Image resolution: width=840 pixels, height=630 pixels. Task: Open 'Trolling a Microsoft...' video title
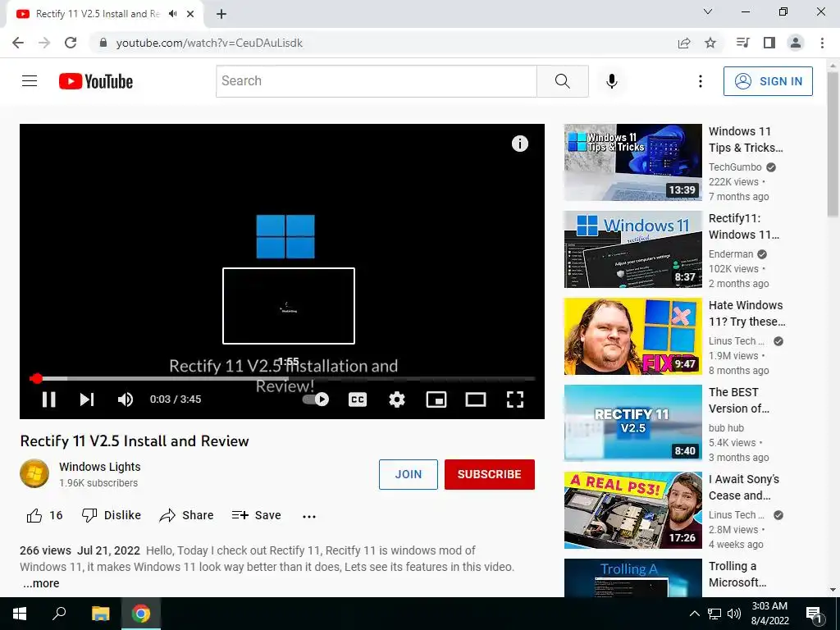(x=737, y=573)
